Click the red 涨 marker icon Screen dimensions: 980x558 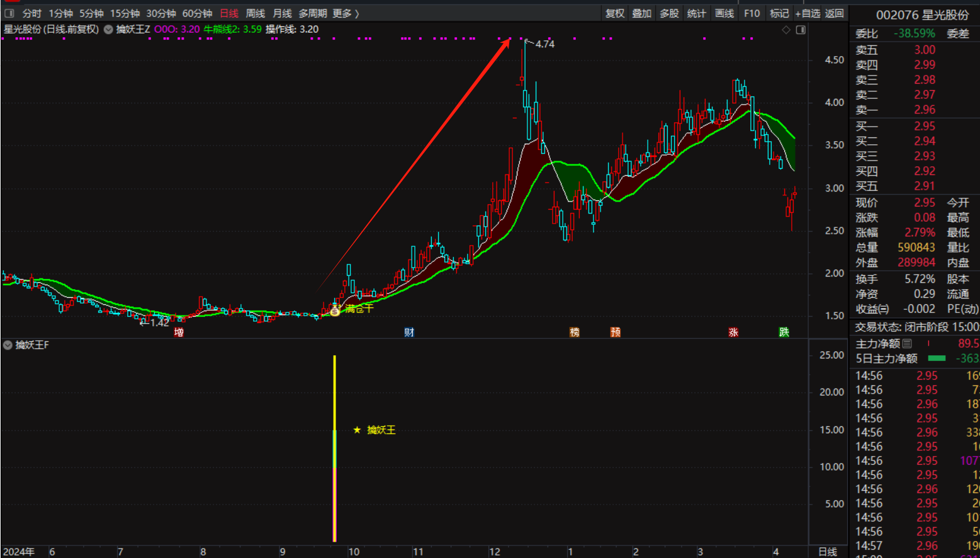733,332
